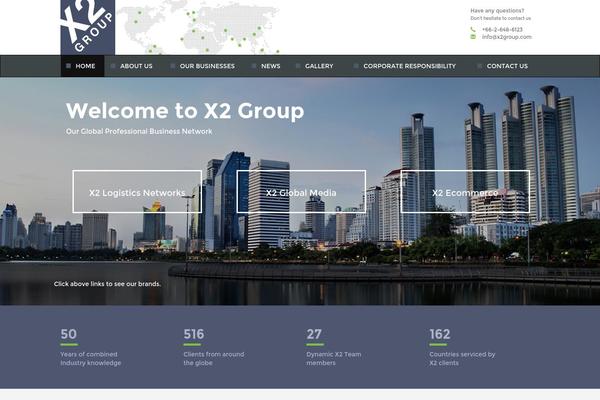Click the X2 Logistics Networks button
The width and height of the screenshot is (600, 400).
[x=137, y=191]
